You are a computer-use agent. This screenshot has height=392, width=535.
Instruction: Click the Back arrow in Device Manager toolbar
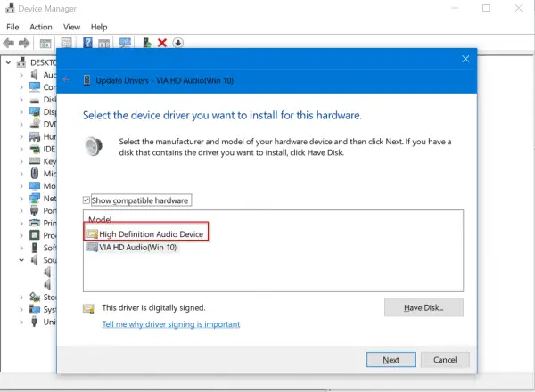pos(9,43)
